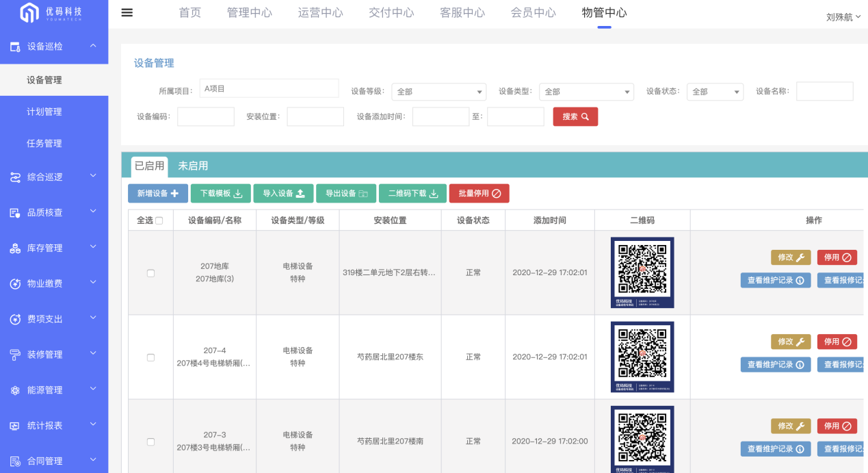This screenshot has height=473, width=868.
Task: Click the red 搜索 button
Action: pos(575,116)
